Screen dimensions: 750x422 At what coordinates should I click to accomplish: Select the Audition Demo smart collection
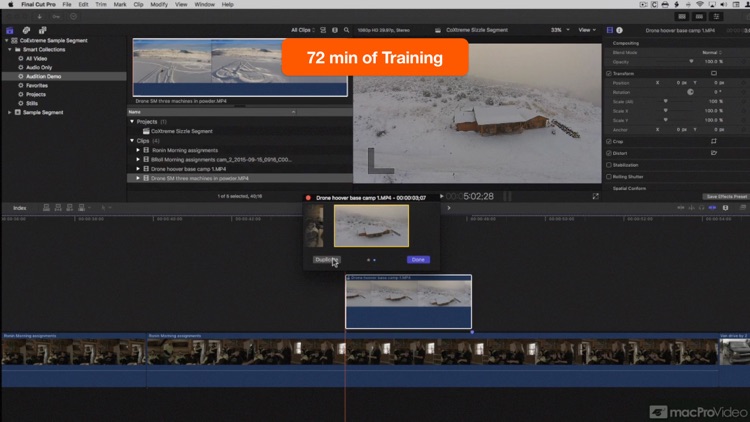[x=64, y=77]
